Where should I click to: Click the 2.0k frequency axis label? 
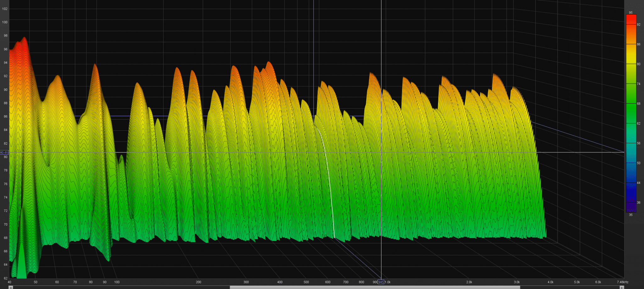click(469, 282)
